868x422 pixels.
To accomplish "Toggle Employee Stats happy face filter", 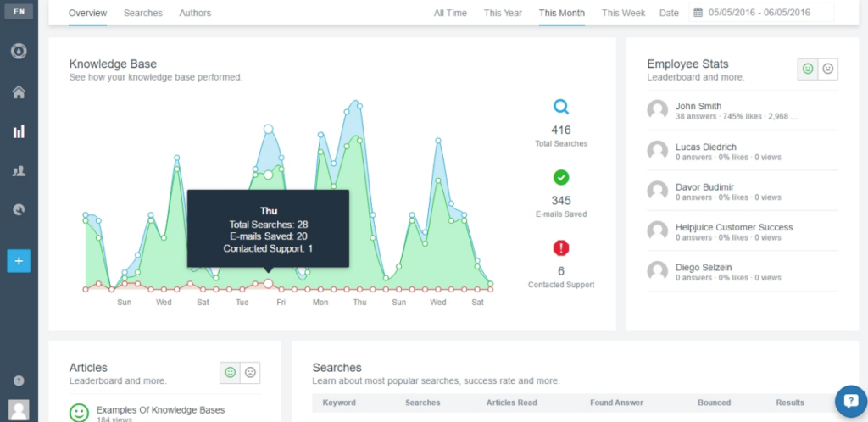I will click(x=808, y=69).
